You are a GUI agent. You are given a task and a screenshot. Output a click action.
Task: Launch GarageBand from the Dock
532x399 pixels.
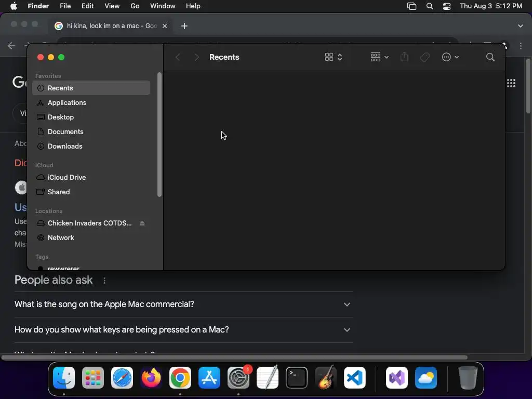click(326, 378)
